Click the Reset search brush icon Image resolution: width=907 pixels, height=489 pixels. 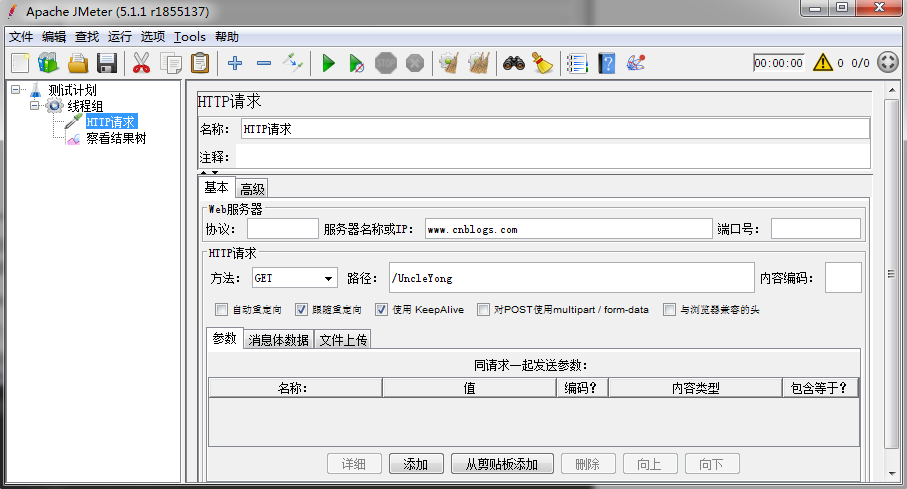(543, 63)
